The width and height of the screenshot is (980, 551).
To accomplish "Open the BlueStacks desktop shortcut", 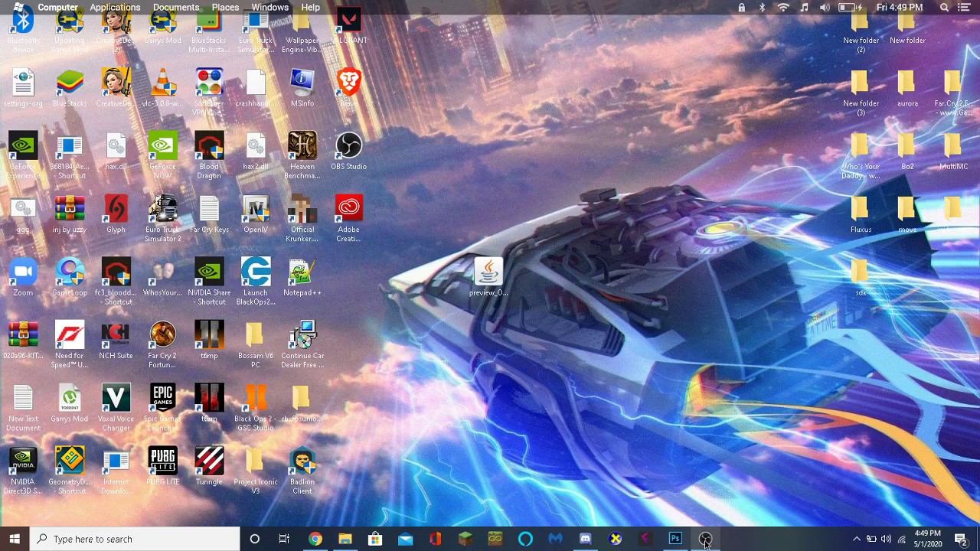I will pos(70,82).
